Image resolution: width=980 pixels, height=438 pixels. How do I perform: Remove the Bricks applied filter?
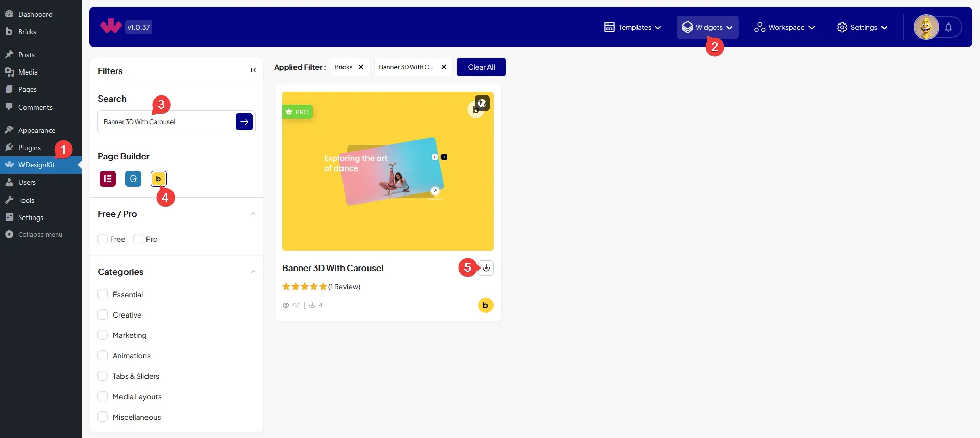(x=361, y=67)
